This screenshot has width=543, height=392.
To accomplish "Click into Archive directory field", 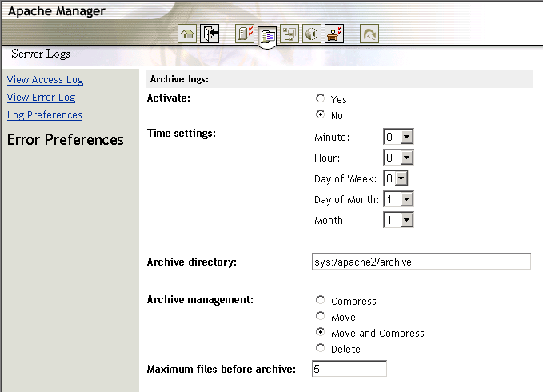I will [421, 262].
